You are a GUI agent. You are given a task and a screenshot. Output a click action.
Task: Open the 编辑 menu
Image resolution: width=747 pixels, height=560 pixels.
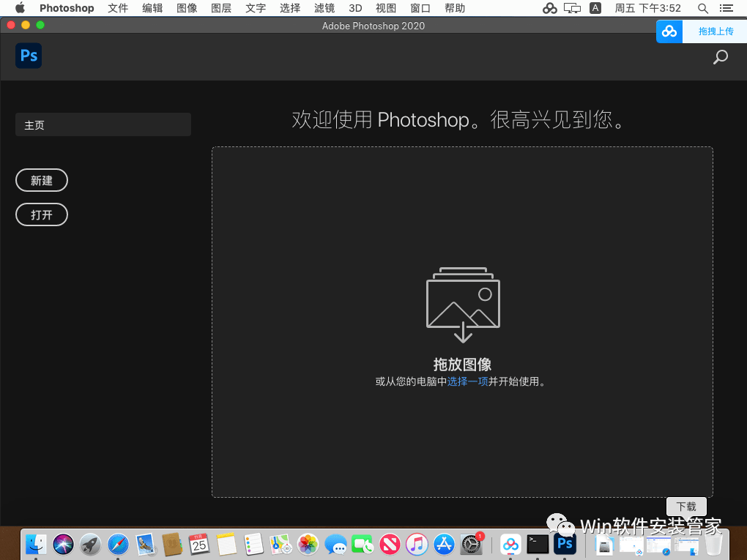[x=152, y=8]
